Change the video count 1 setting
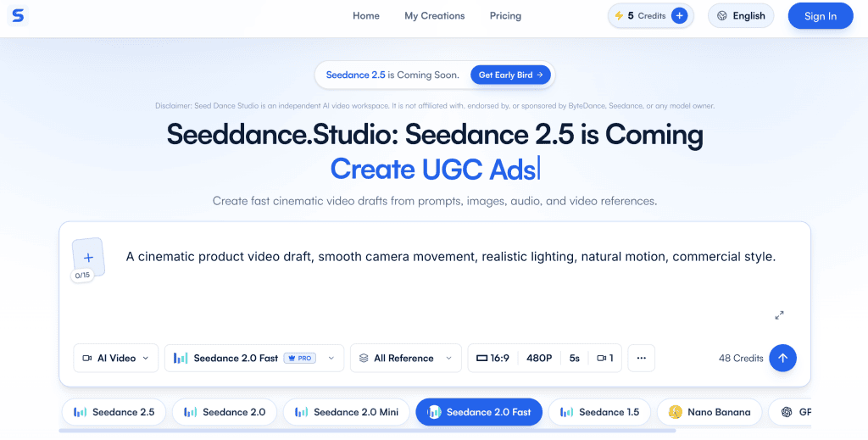The width and height of the screenshot is (868, 440). point(605,358)
